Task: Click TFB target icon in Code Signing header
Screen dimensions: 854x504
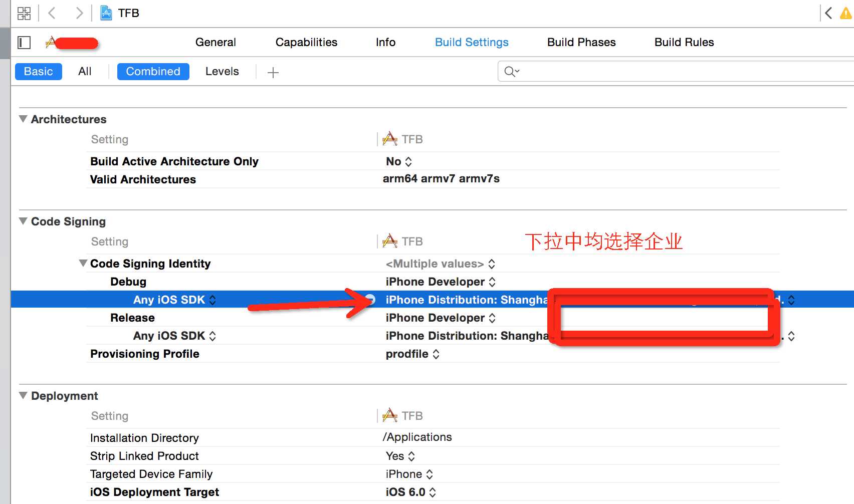Action: click(x=390, y=241)
